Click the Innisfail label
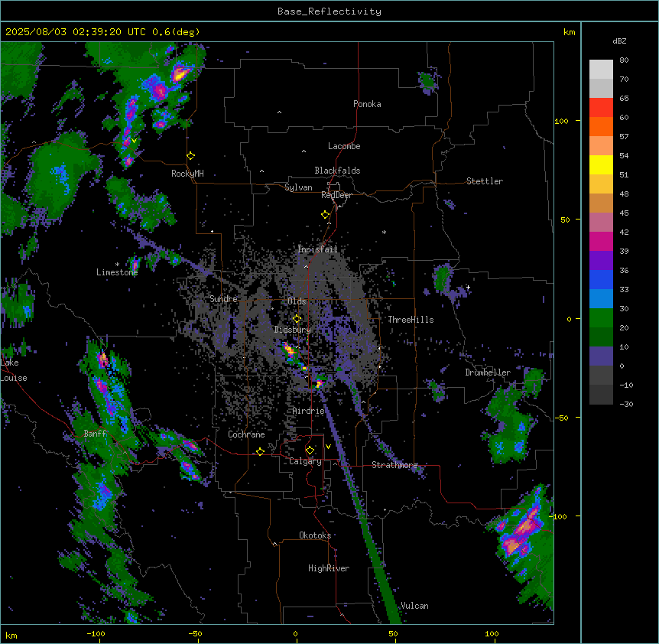 [317, 249]
